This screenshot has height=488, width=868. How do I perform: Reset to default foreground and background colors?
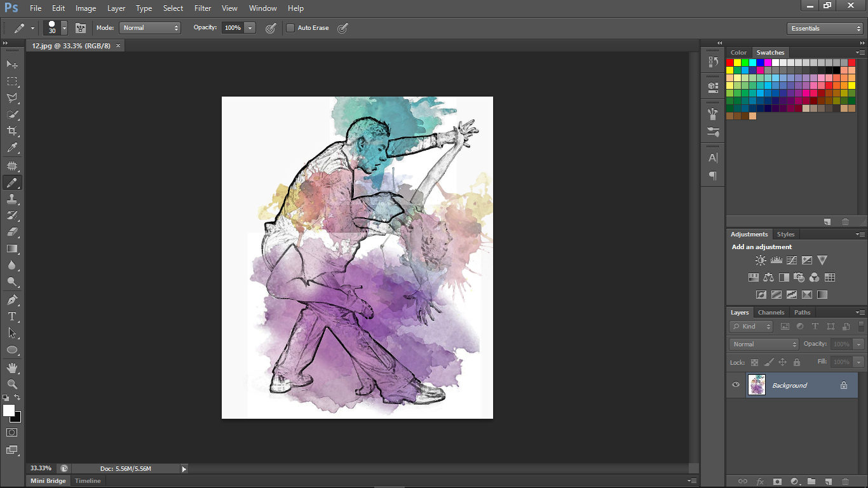(x=6, y=398)
